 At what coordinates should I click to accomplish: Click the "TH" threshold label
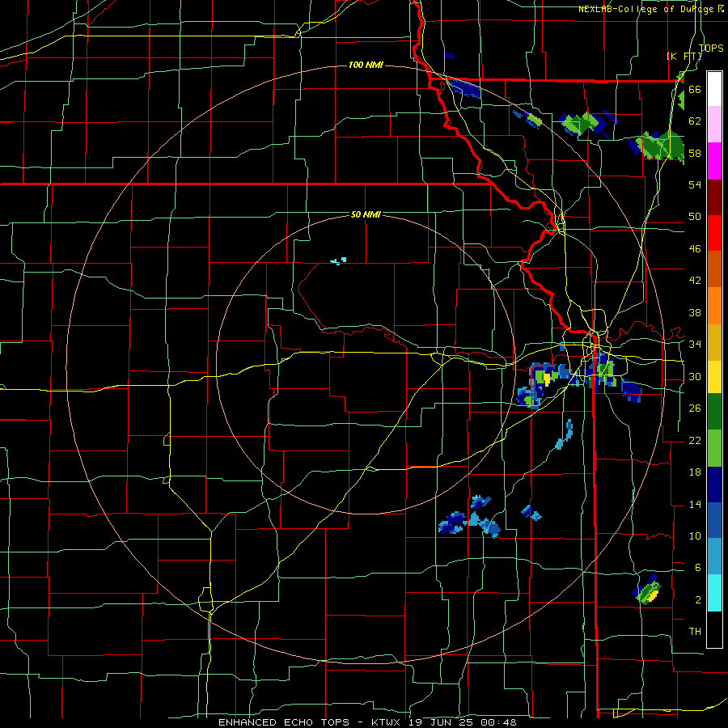pos(695,632)
